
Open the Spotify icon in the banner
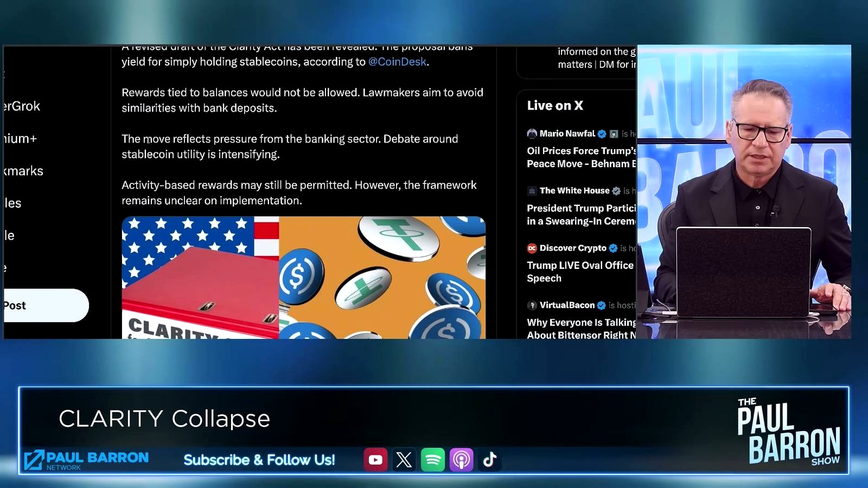click(433, 460)
